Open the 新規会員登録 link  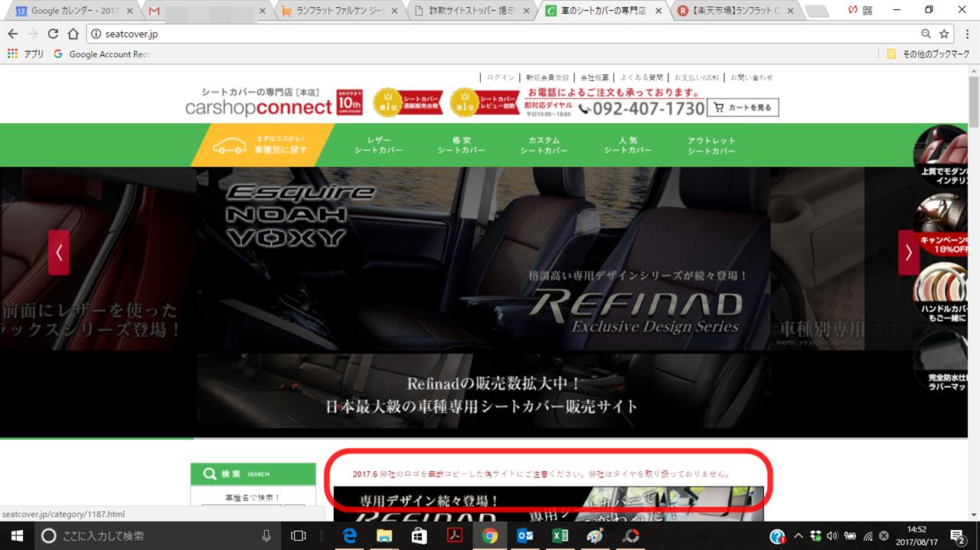point(547,77)
